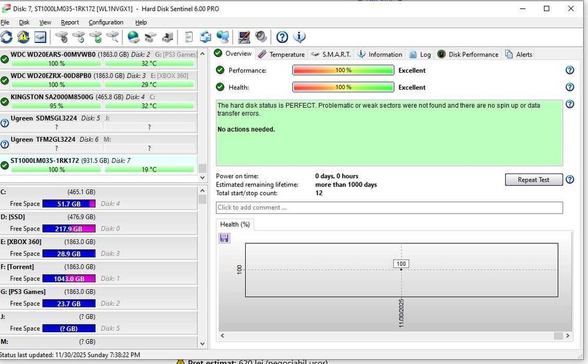Click the C: free space 51.7 GB bar
This screenshot has width=588, height=364.
coord(69,203)
